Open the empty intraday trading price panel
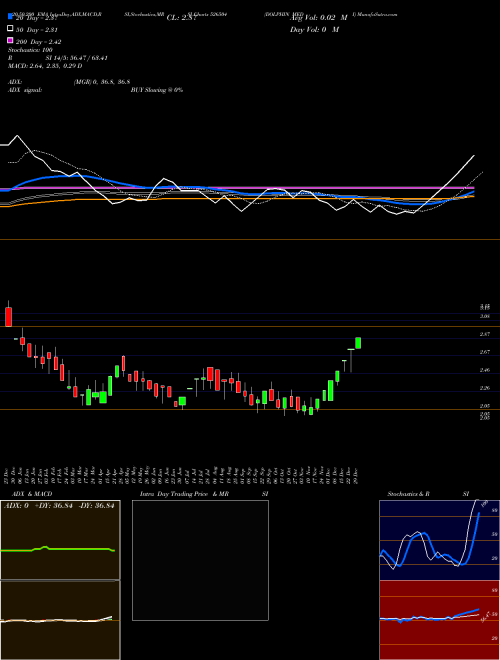This screenshot has height=660, width=500. tap(200, 560)
